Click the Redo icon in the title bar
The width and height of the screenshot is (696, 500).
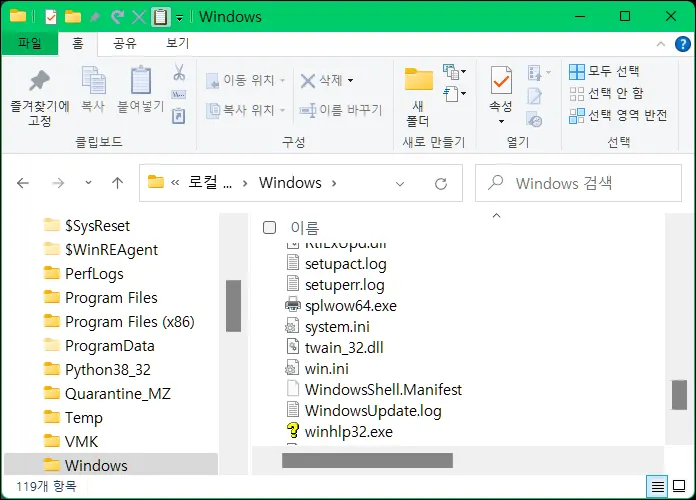point(117,17)
